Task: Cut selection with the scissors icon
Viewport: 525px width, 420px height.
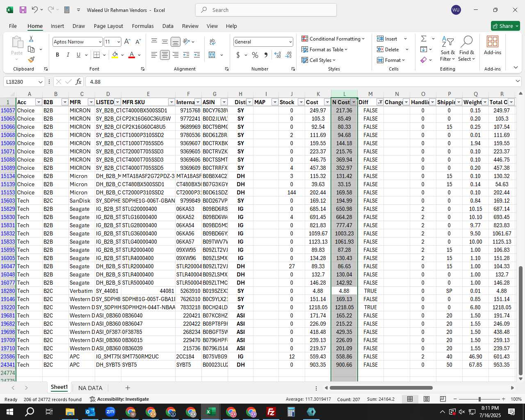Action: point(31,39)
